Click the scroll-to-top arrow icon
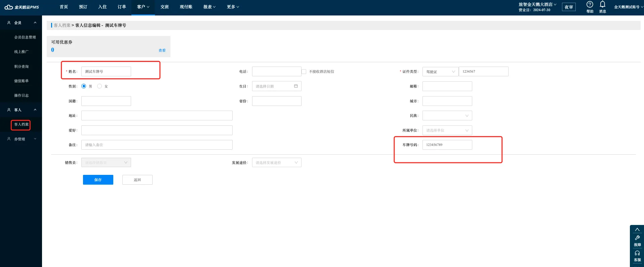Viewport: 644px width, 267px height. 637,230
